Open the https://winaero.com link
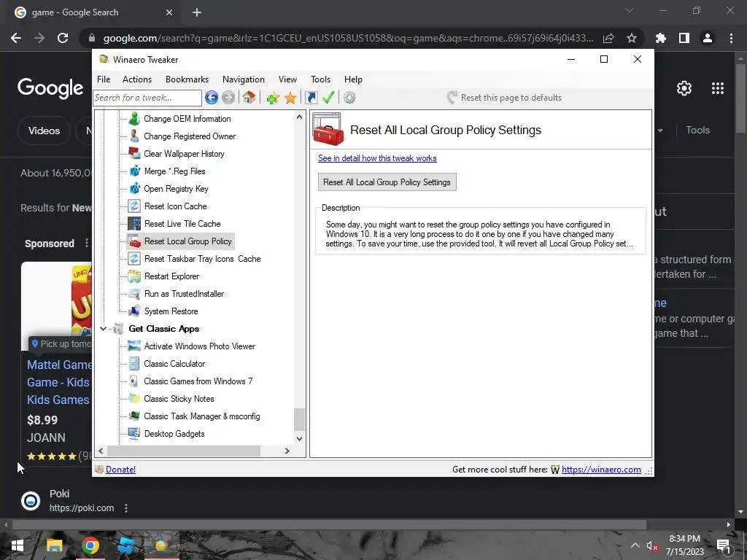Viewport: 747px width, 560px height. coord(601,470)
